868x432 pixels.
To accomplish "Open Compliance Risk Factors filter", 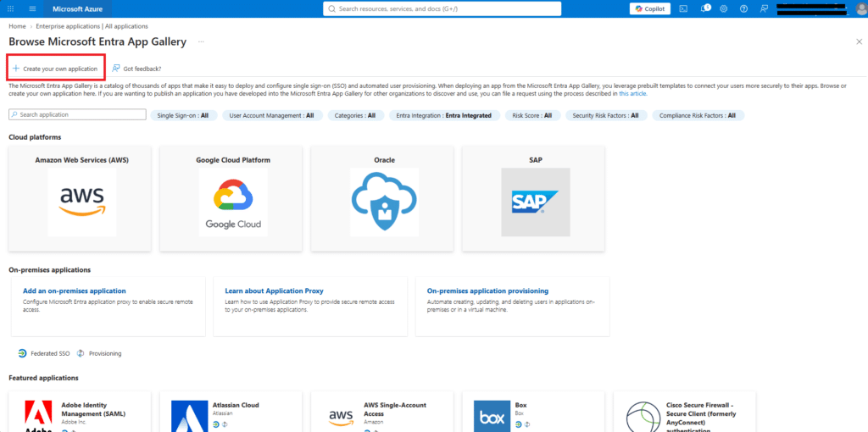I will 698,115.
